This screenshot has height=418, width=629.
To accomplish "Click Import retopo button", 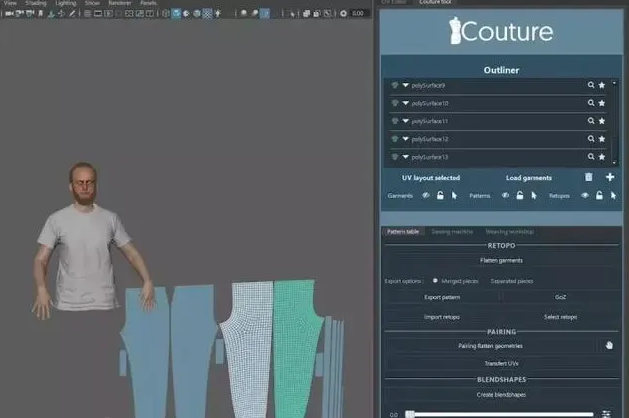I will 442,317.
